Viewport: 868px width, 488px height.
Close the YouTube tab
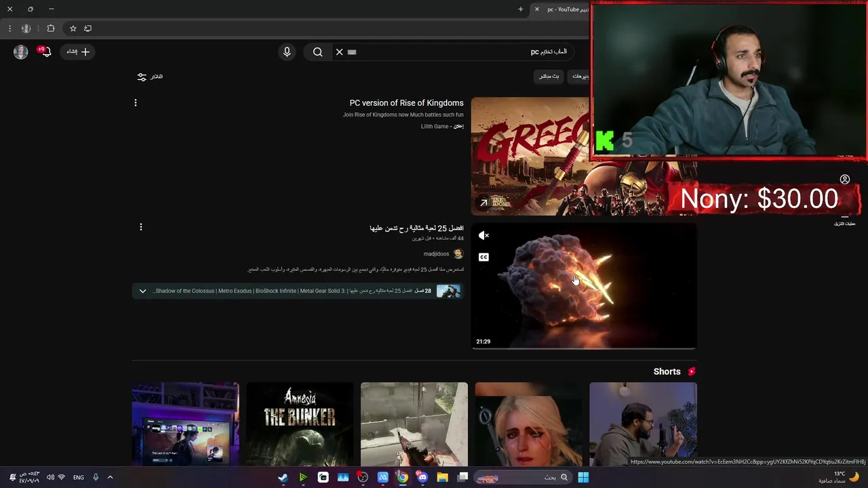pos(537,9)
